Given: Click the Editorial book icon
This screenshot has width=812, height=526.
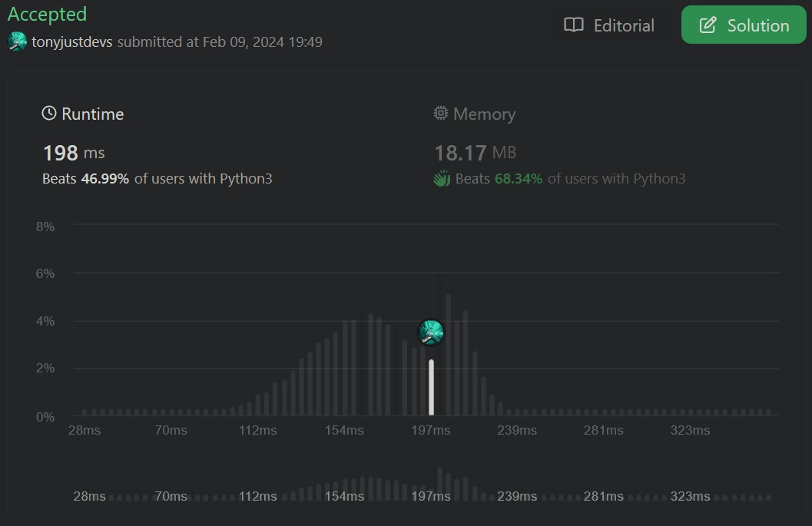Looking at the screenshot, I should tap(573, 25).
